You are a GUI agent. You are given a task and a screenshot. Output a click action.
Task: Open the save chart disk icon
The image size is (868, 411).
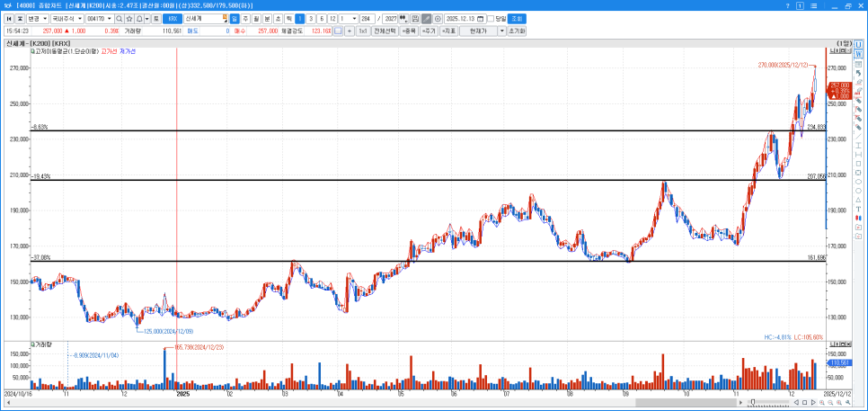(415, 18)
